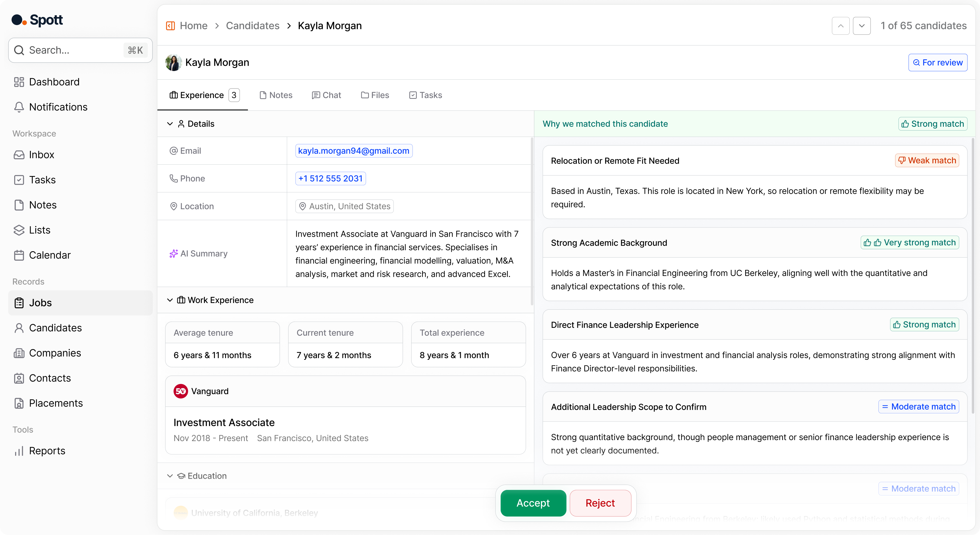The width and height of the screenshot is (980, 535).
Task: Open the Chat tab
Action: 326,95
